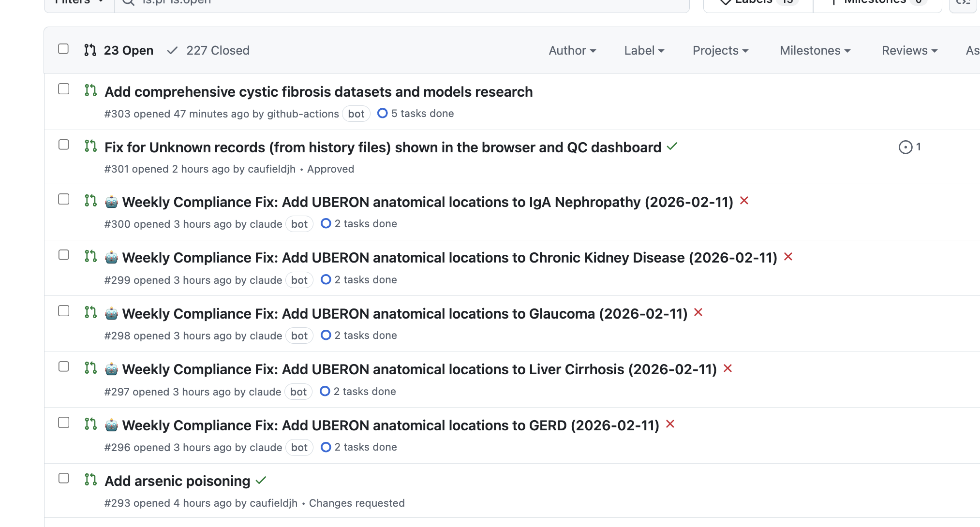This screenshot has width=980, height=527.
Task: Click the robot emoji on GERD PR title
Action: 111,425
